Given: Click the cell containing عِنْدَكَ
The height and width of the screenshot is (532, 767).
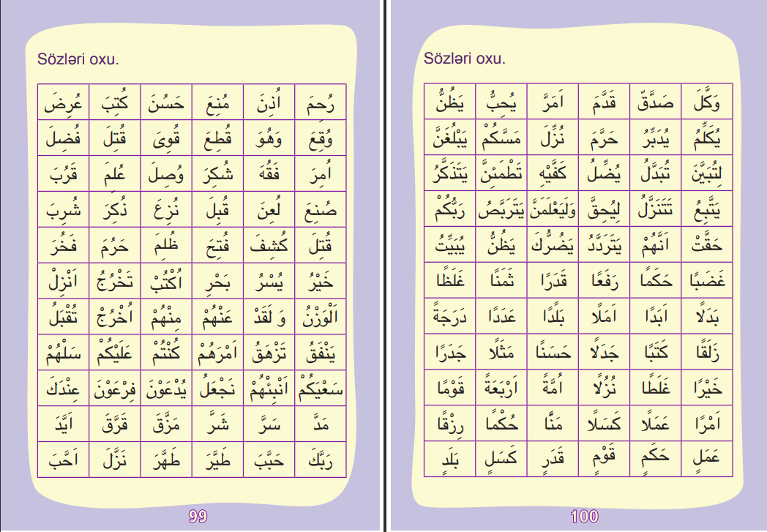Looking at the screenshot, I should click(63, 389).
